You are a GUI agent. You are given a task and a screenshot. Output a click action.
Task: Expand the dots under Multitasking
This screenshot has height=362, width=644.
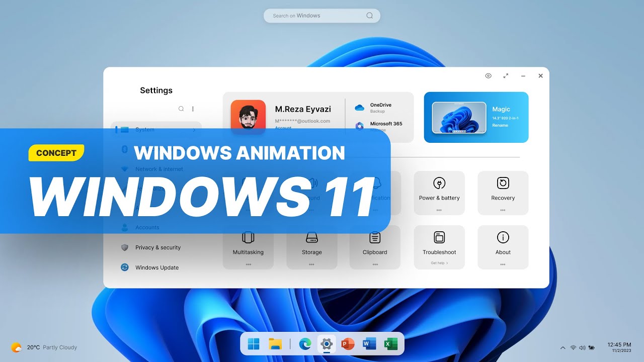(248, 264)
